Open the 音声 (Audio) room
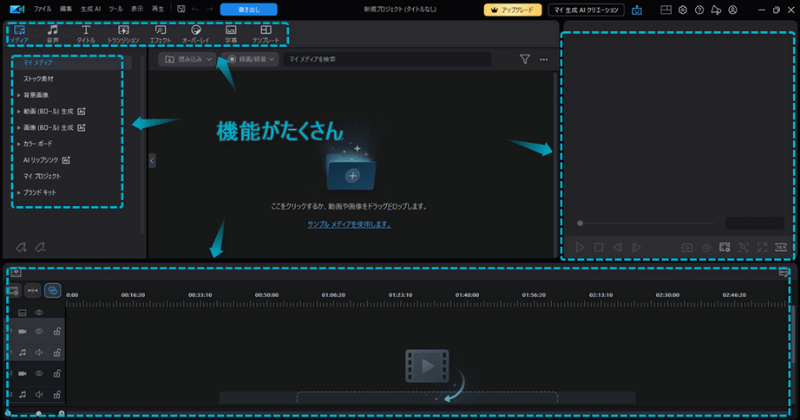 pos(53,34)
